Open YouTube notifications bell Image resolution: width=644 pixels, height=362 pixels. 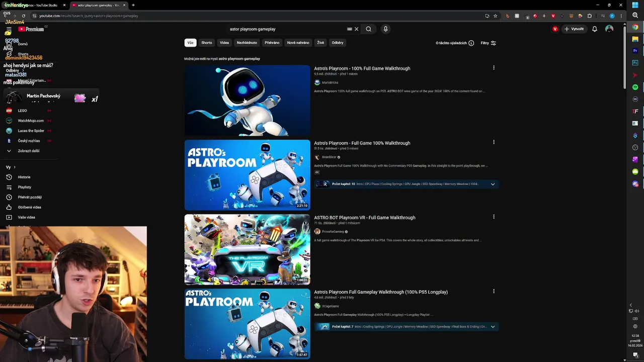point(594,29)
